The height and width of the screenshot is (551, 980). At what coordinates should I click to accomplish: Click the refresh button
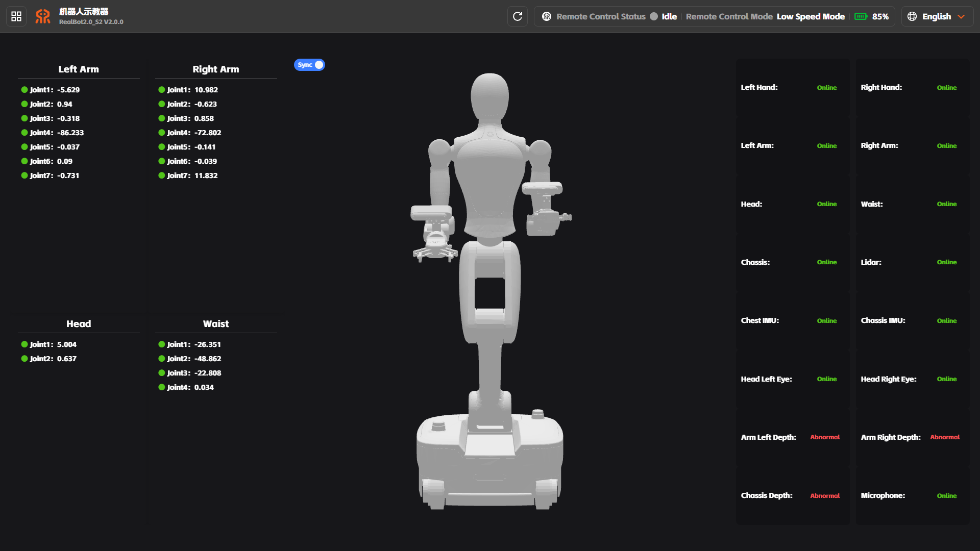pyautogui.click(x=518, y=16)
